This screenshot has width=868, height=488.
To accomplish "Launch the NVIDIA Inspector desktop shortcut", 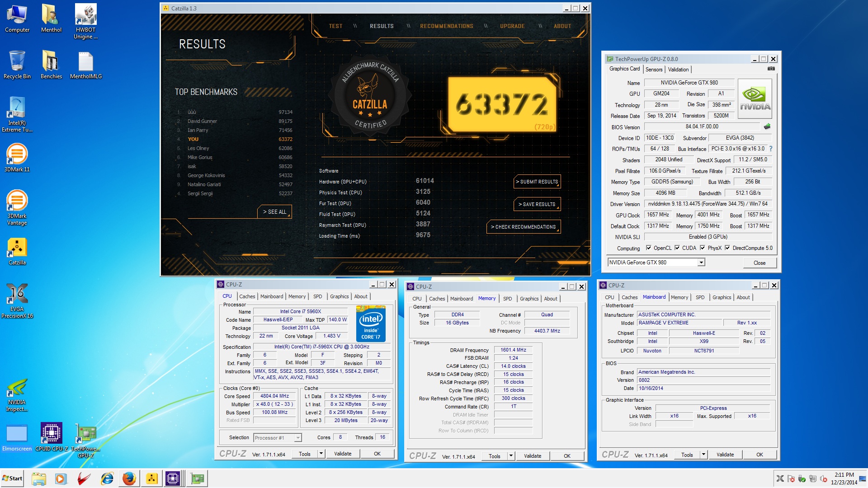I will pyautogui.click(x=17, y=395).
